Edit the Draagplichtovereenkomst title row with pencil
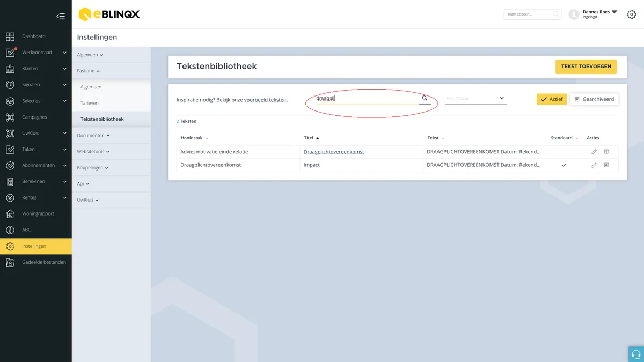Screen dimensions: 644x362 594,152
